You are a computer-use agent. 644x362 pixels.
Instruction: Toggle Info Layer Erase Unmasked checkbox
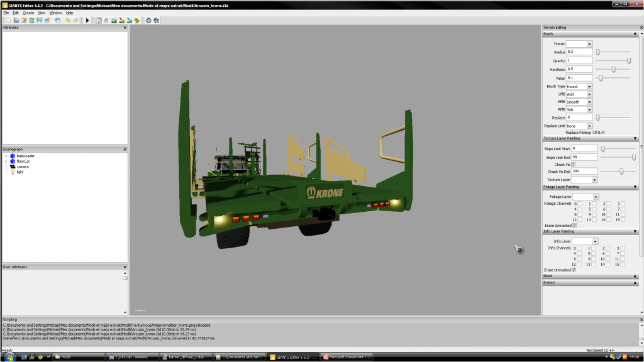tap(574, 270)
